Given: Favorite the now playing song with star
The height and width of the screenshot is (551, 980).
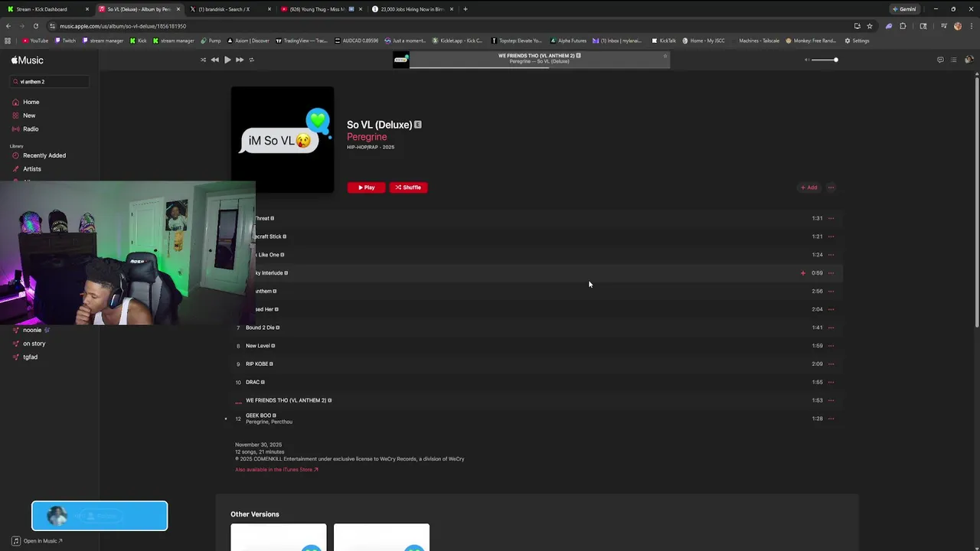Looking at the screenshot, I should click(x=665, y=56).
